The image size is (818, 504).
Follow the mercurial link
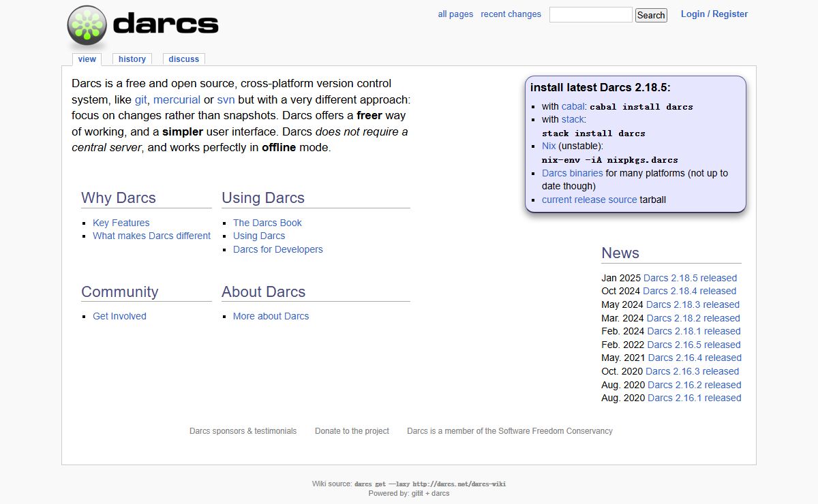(177, 99)
